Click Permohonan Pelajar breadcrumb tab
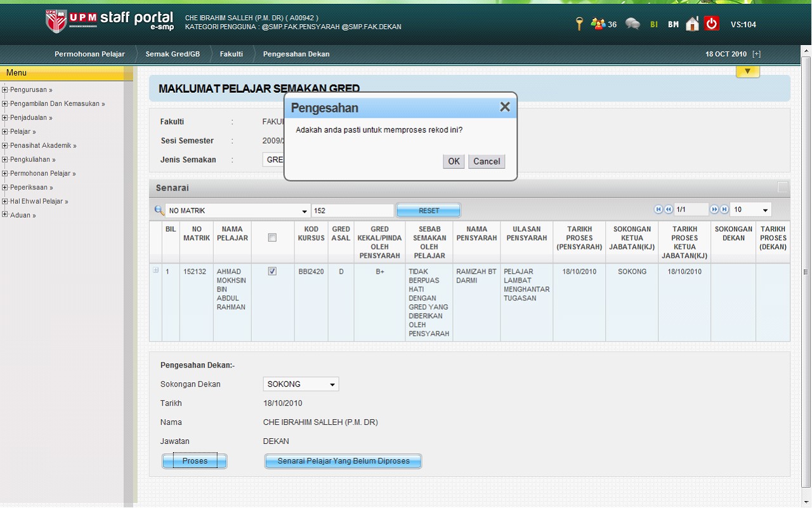 pyautogui.click(x=89, y=54)
